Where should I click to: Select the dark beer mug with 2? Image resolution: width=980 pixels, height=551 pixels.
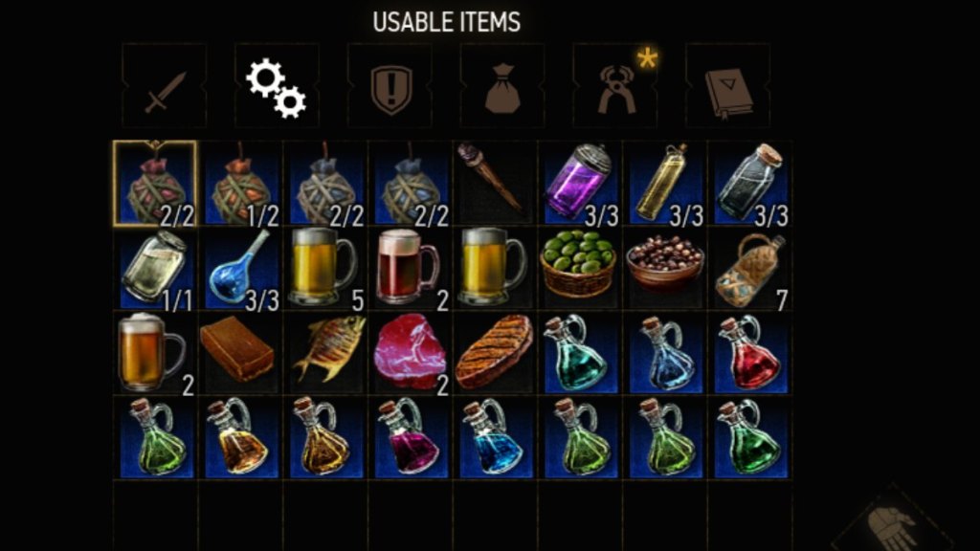coord(410,269)
